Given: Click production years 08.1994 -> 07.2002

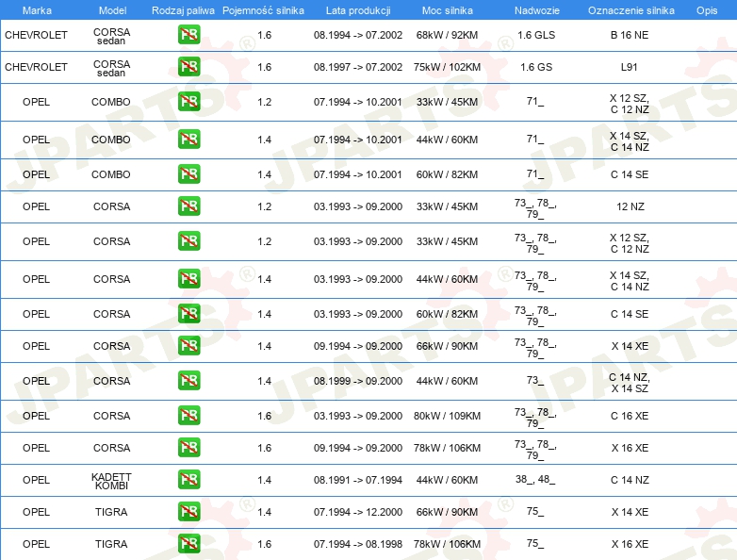Looking at the screenshot, I should [358, 35].
